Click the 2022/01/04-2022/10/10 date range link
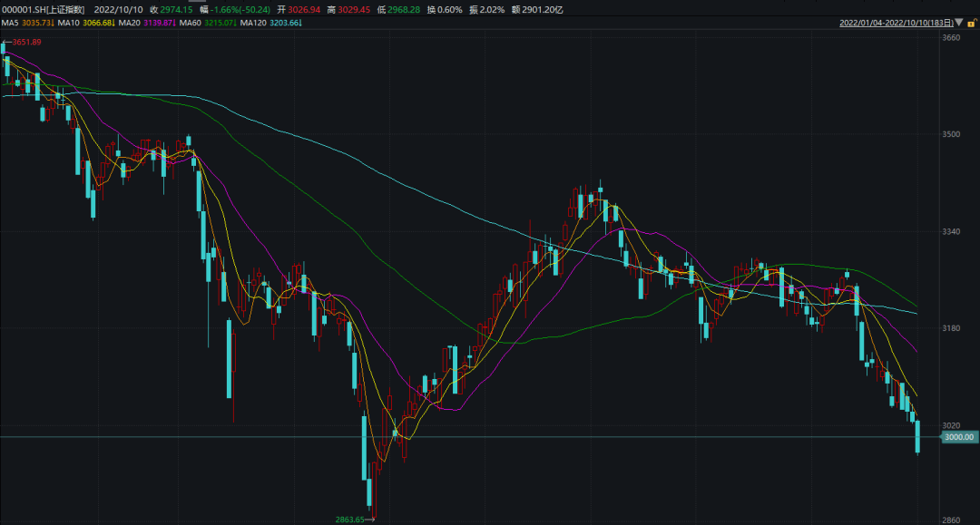Viewport: 980px width, 525px height. tap(896, 22)
